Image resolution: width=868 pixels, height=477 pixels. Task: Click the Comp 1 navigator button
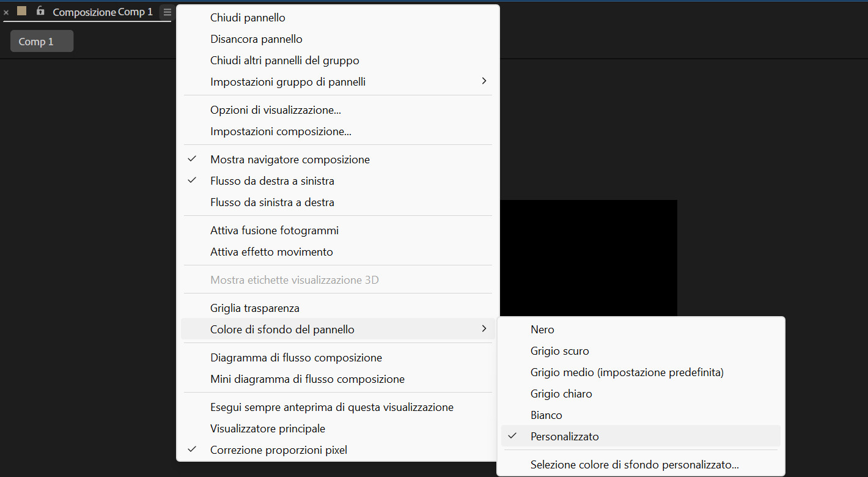tap(42, 42)
